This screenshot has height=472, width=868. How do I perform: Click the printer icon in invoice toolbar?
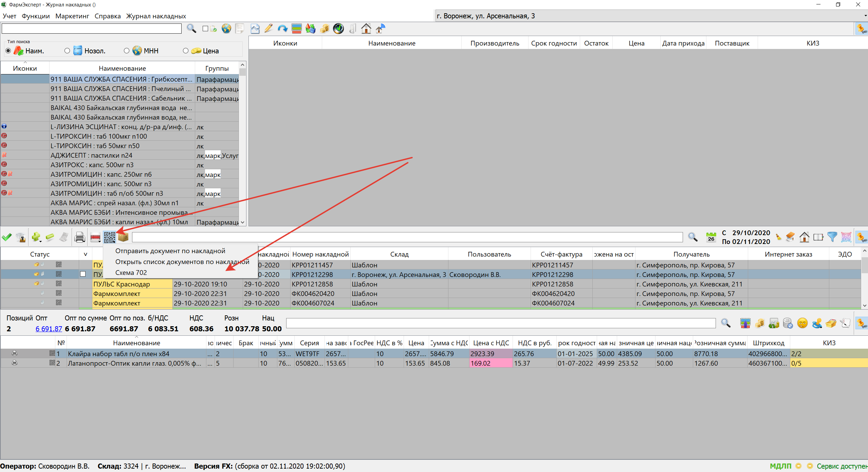(x=79, y=237)
